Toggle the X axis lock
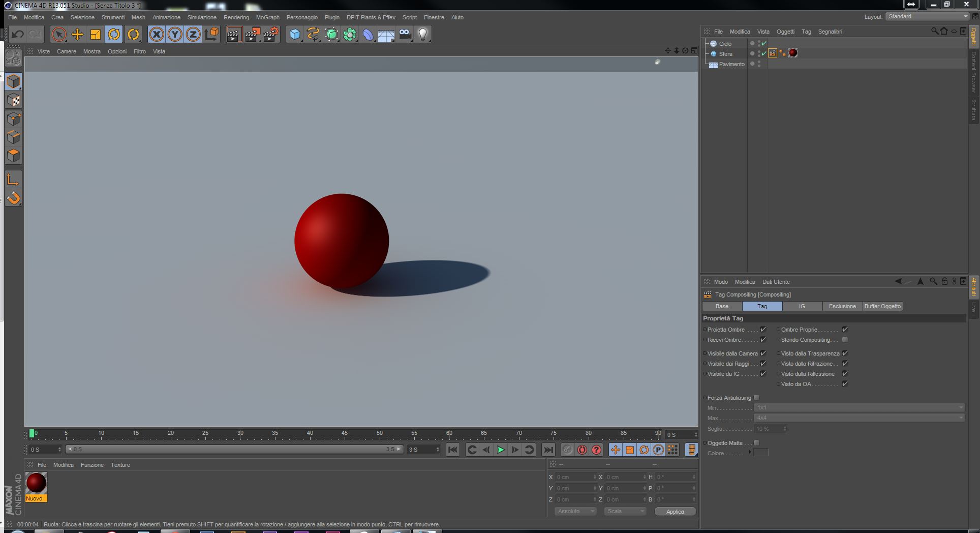This screenshot has width=980, height=533. pos(157,34)
